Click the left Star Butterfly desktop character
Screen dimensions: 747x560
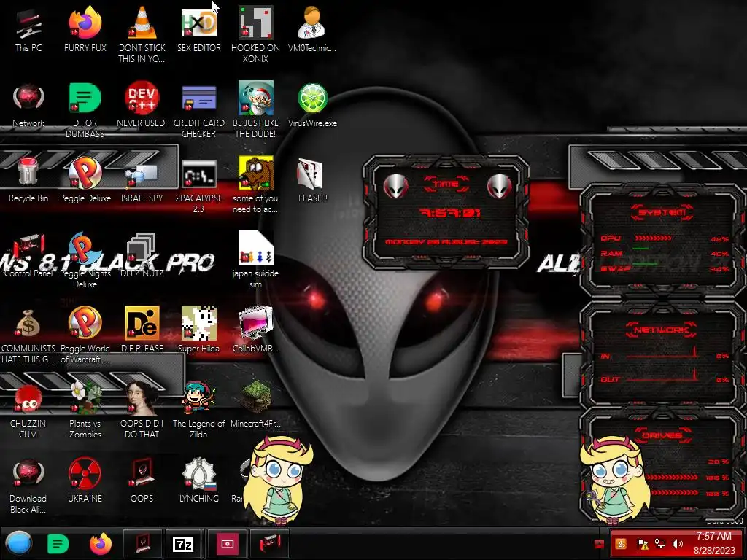click(279, 481)
